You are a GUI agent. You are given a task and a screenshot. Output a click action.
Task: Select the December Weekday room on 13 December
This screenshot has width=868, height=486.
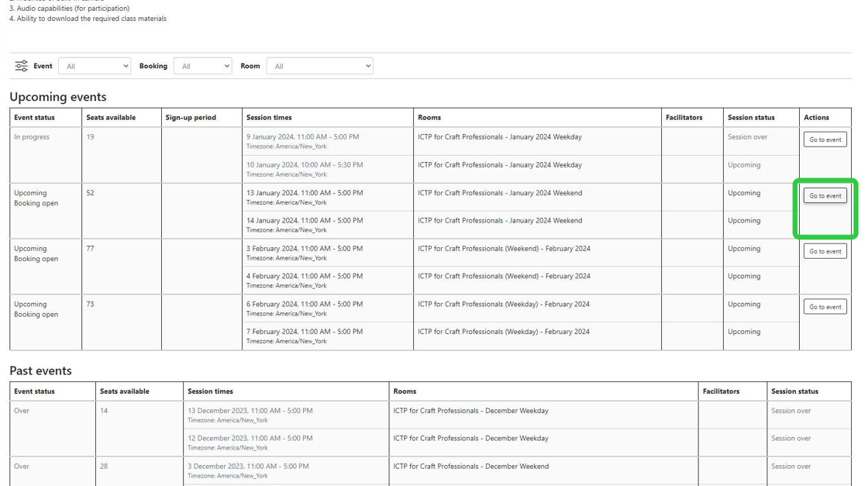tap(470, 411)
